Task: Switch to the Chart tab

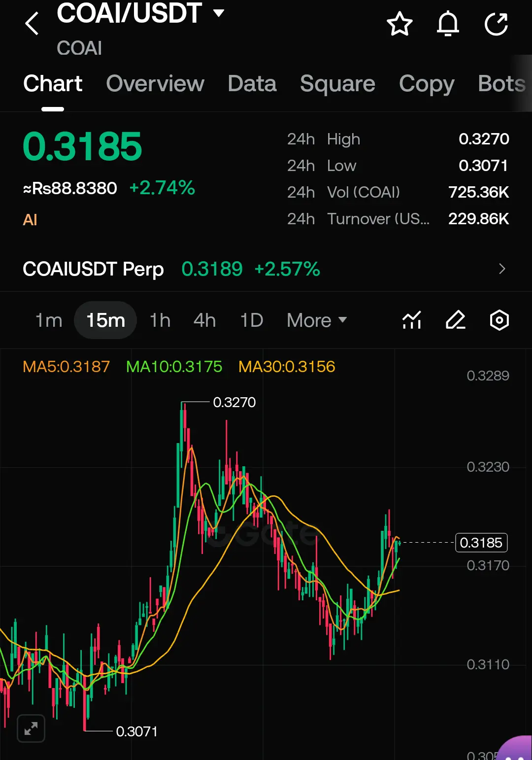Action: click(53, 83)
